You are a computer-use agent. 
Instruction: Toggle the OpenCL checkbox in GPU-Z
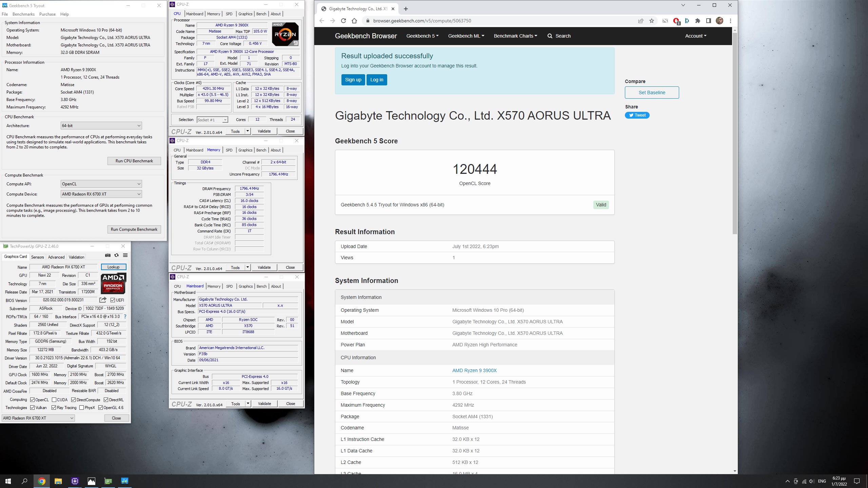[33, 400]
